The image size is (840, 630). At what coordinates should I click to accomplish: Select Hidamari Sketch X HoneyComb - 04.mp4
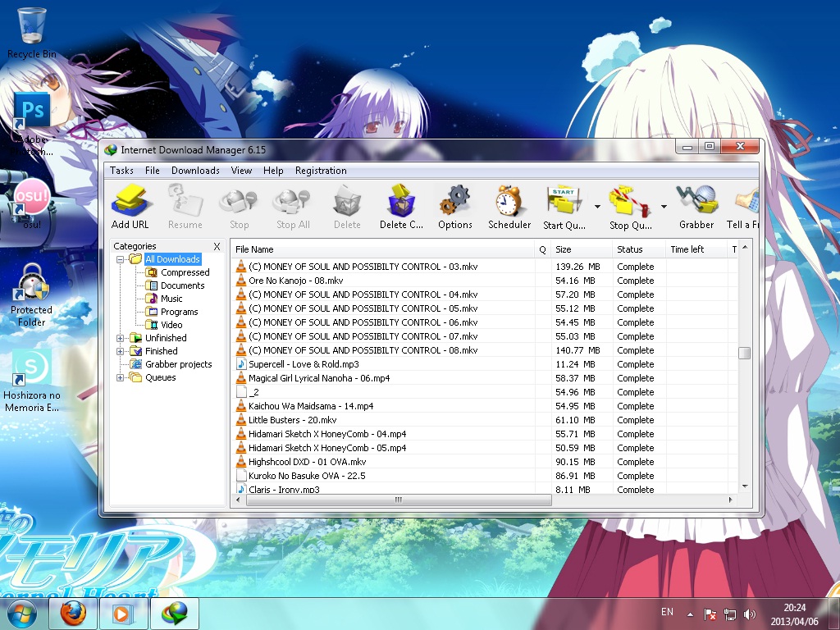click(x=484, y=434)
